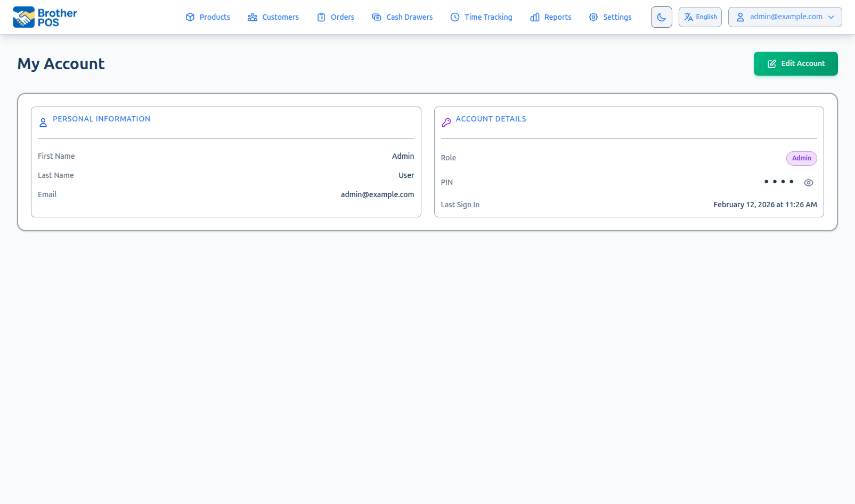Expand the admin@example.com account menu
This screenshot has width=855, height=504.
coord(784,17)
